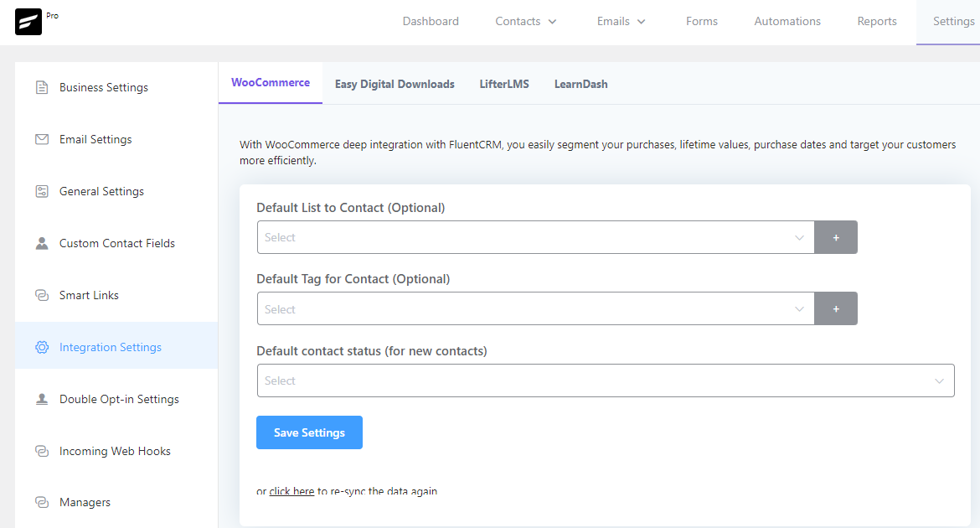Open the Default Tag for Contact dropdown
980x528 pixels.
tap(535, 309)
